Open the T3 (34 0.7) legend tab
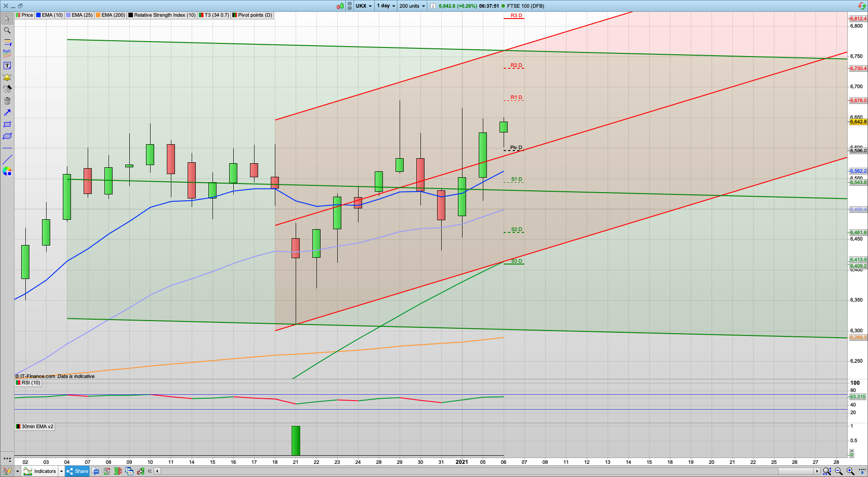Image resolution: width=868 pixels, height=477 pixels. click(214, 15)
